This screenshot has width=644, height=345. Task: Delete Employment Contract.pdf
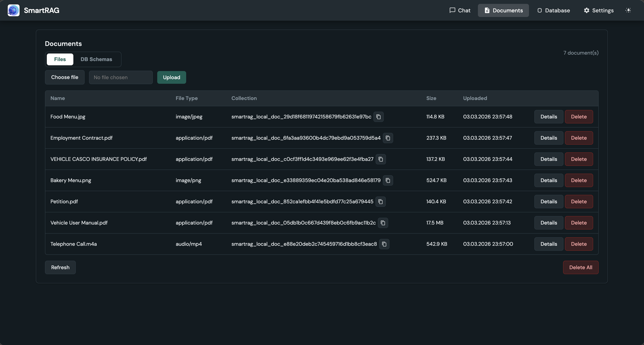click(x=579, y=138)
